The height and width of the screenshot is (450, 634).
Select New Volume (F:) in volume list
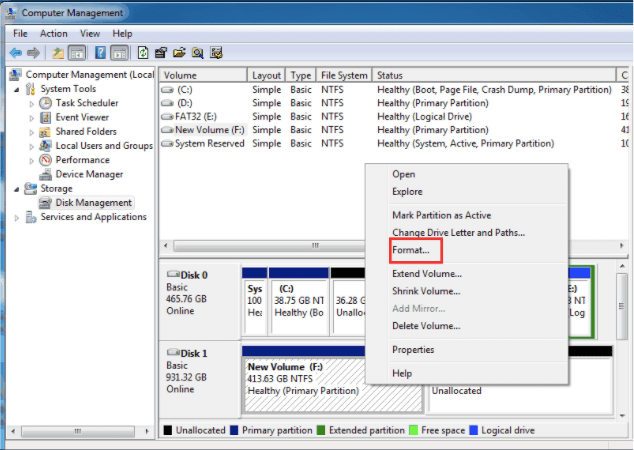(x=394, y=130)
